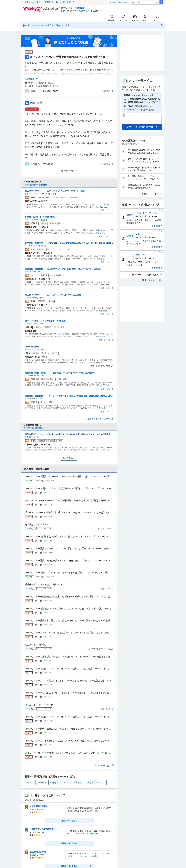
Task: Click the blue search magnifier button
Action: [161, 2]
